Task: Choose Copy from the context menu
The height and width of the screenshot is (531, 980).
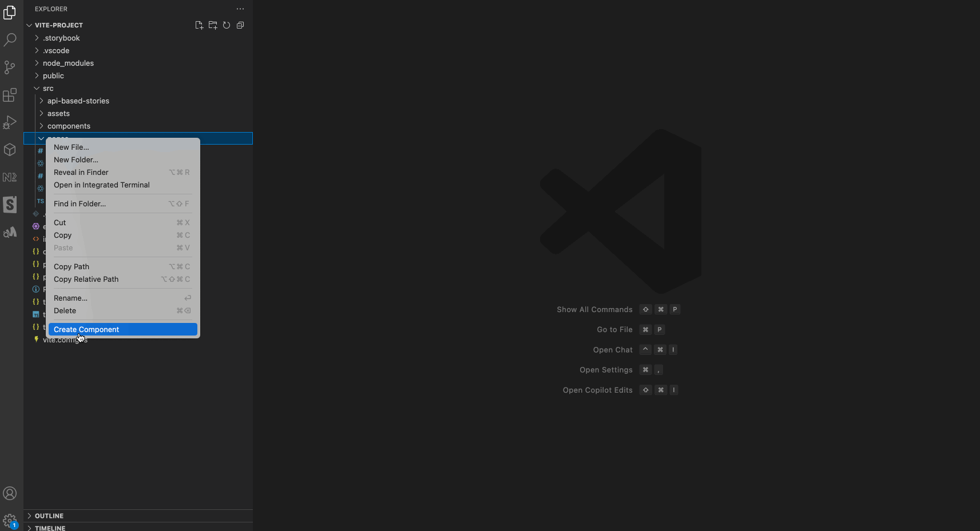Action: point(123,235)
